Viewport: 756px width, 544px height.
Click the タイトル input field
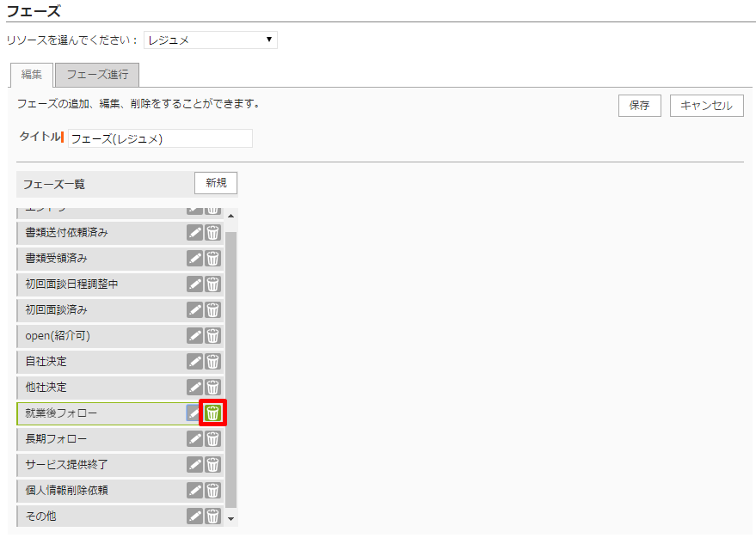click(160, 138)
